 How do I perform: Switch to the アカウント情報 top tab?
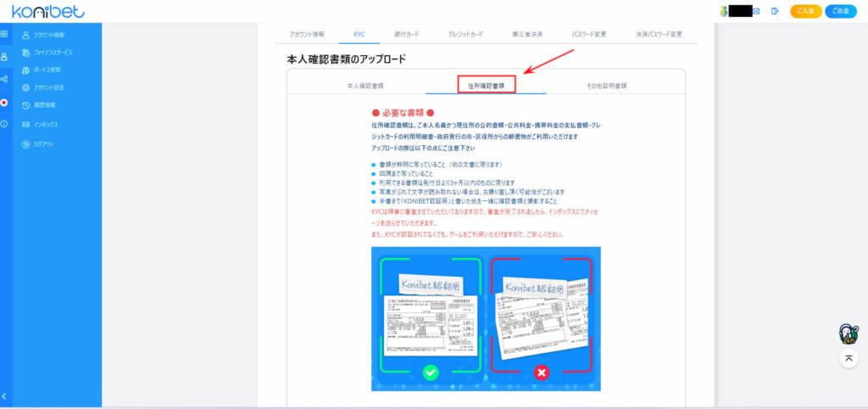point(307,34)
